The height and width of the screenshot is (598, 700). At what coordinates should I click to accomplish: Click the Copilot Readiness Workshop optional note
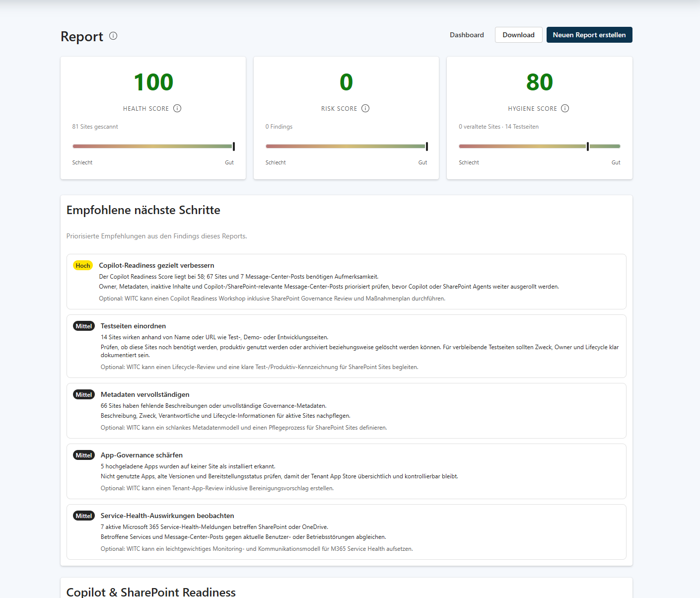click(272, 299)
